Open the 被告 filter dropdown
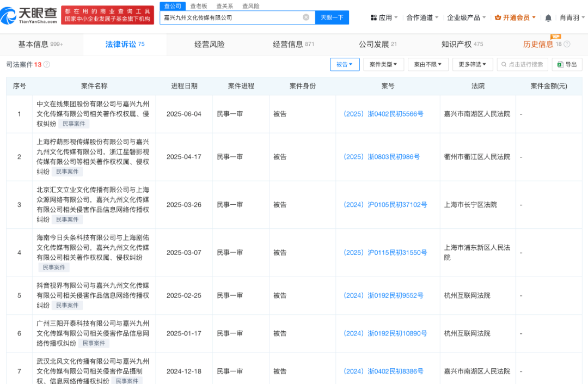588x384 pixels. pyautogui.click(x=345, y=64)
